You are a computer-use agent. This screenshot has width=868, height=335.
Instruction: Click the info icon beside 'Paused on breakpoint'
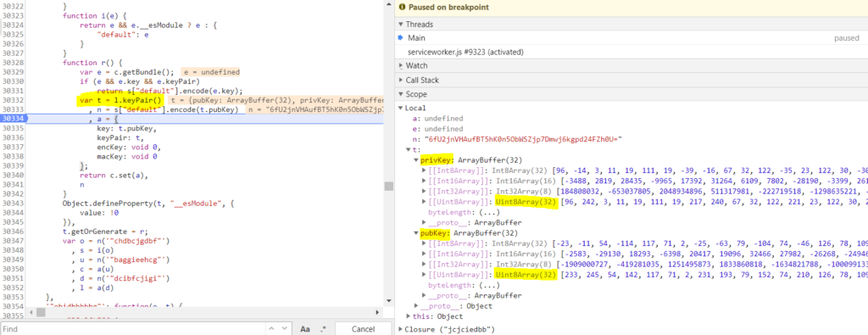pos(402,7)
